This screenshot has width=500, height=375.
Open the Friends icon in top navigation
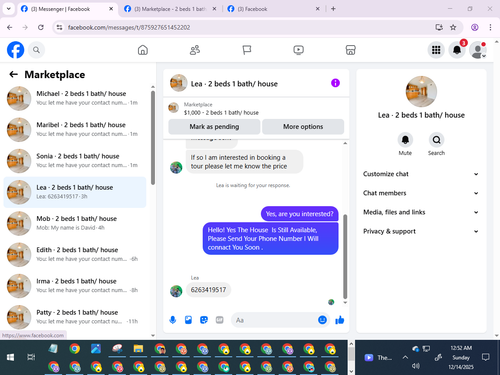pyautogui.click(x=195, y=50)
